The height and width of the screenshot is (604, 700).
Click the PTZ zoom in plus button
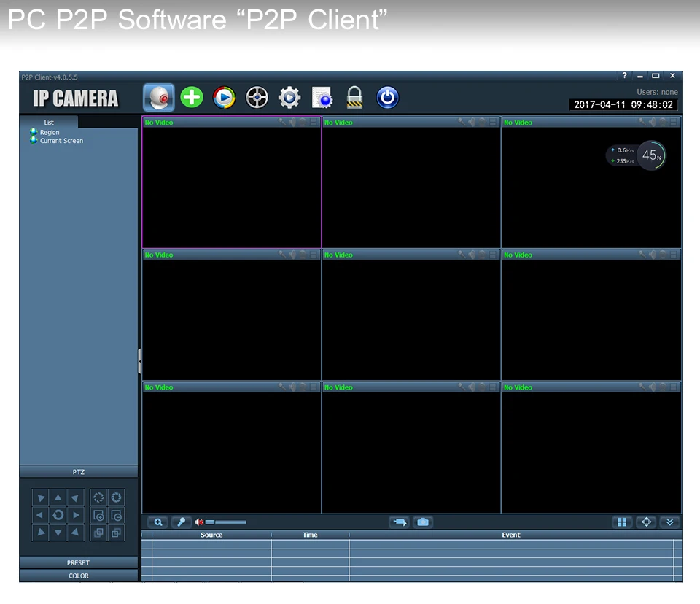point(98,515)
